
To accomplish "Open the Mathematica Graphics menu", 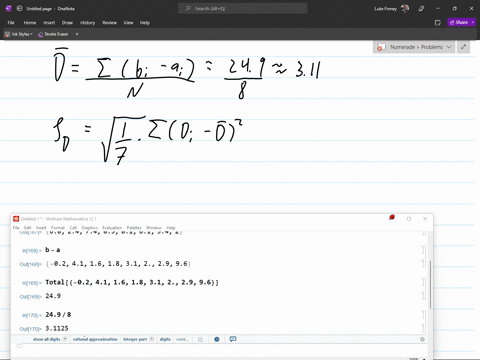I will 90,228.
